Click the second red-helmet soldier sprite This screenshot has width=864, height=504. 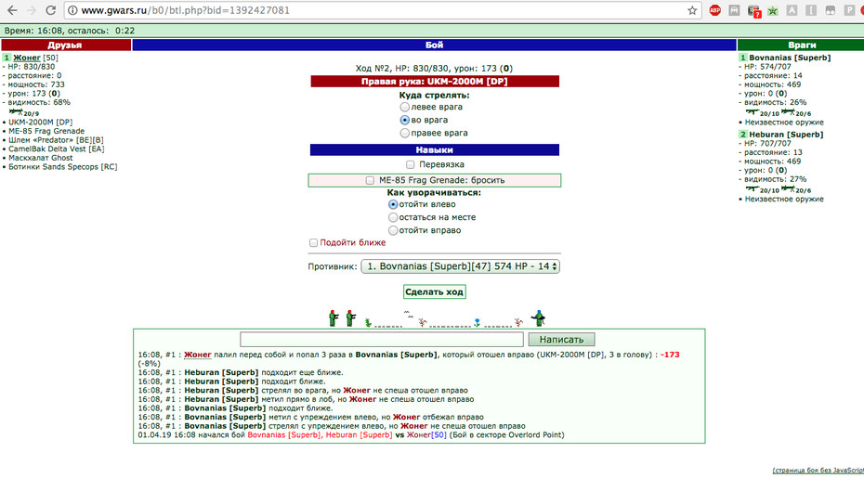click(x=350, y=318)
